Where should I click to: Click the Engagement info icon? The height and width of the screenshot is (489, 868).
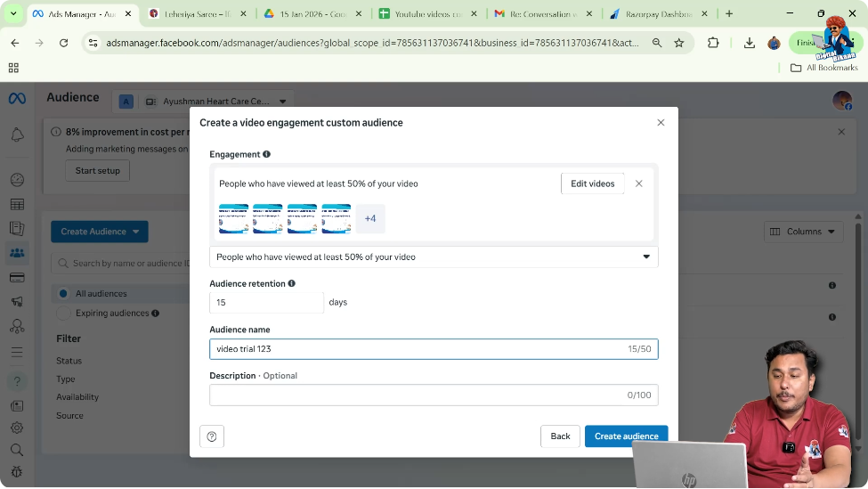click(267, 154)
